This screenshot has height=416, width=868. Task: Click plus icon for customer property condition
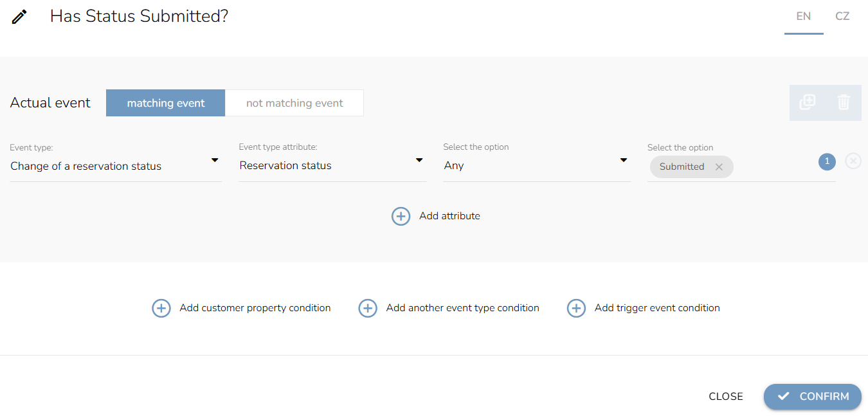161,308
